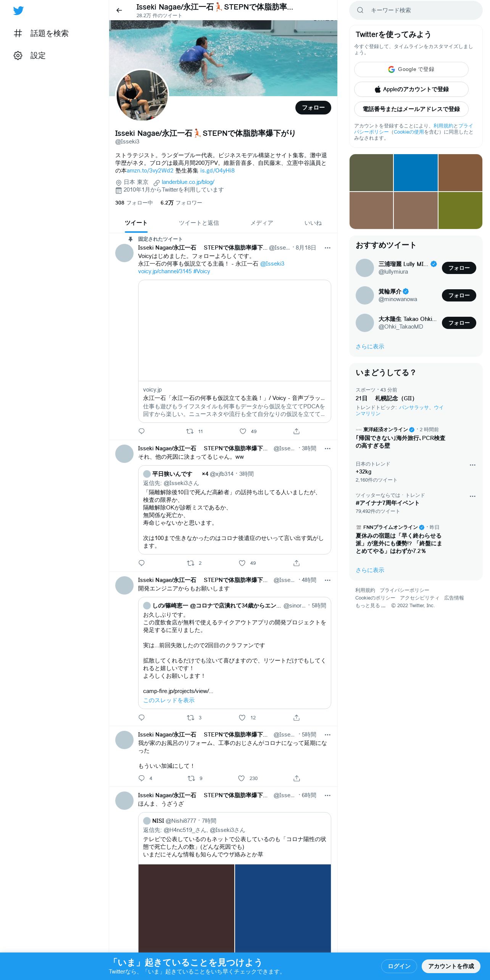Open amzn.to/3vy2Wd2 link in bio
The height and width of the screenshot is (980, 490).
point(150,171)
